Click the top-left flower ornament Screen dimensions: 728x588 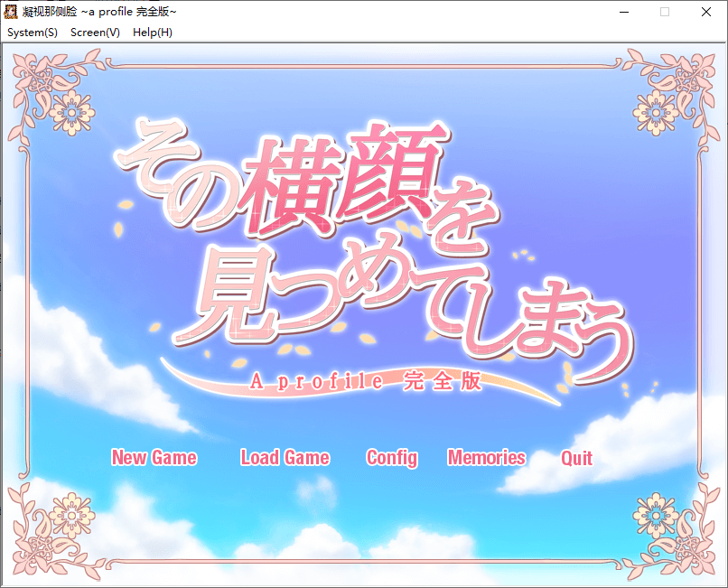[x=70, y=112]
